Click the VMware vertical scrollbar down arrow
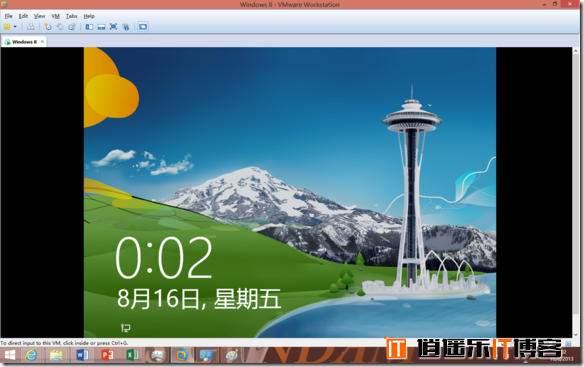This screenshot has height=367, width=584. [x=576, y=334]
